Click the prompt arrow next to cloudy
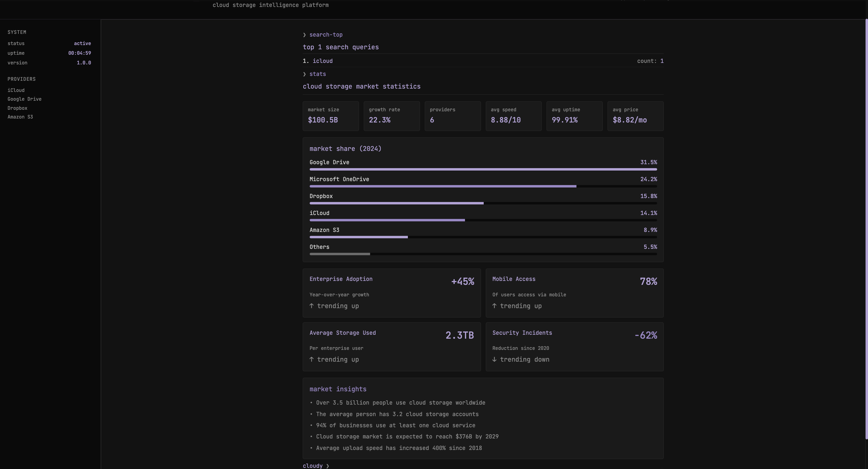Screen dimensions: 868x469 tap(328, 466)
